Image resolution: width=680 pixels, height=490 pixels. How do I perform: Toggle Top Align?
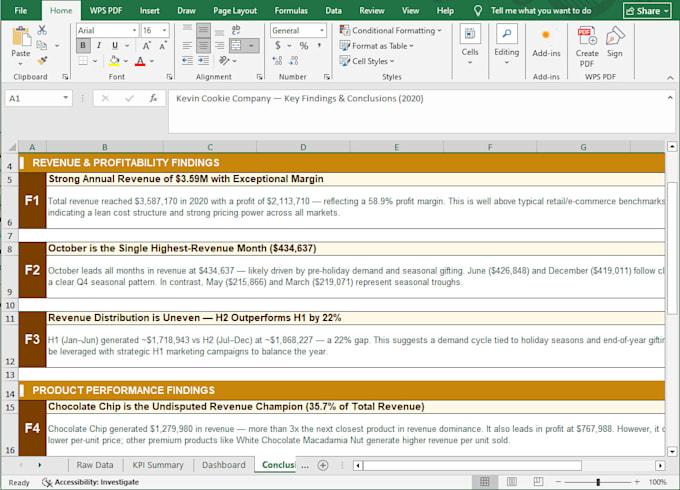[x=187, y=29]
